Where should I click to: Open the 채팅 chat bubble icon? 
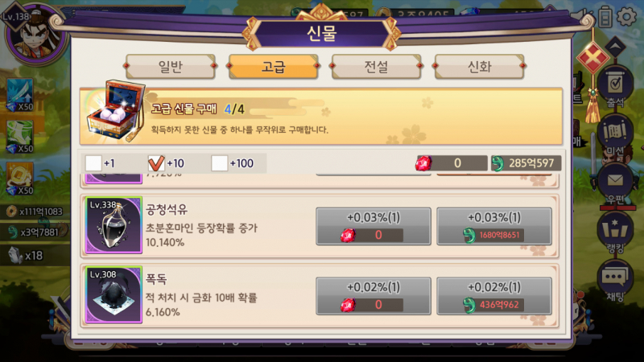tap(615, 281)
